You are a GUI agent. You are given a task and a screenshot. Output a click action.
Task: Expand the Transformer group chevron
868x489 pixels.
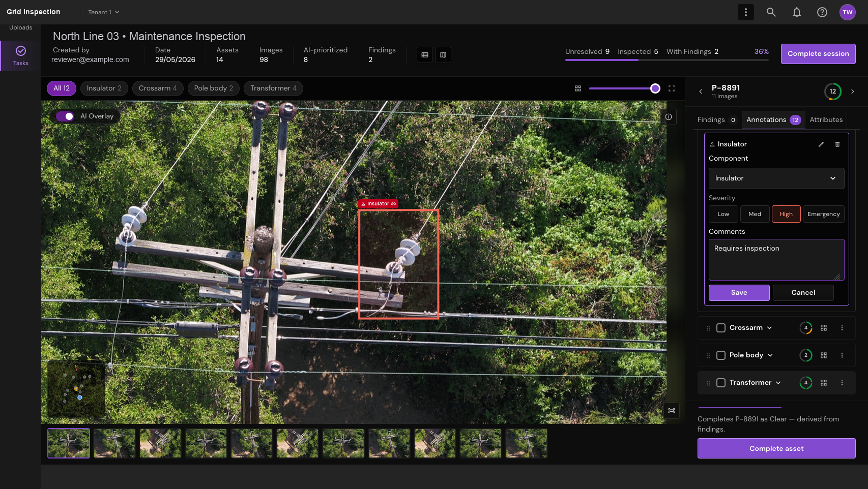coord(778,383)
